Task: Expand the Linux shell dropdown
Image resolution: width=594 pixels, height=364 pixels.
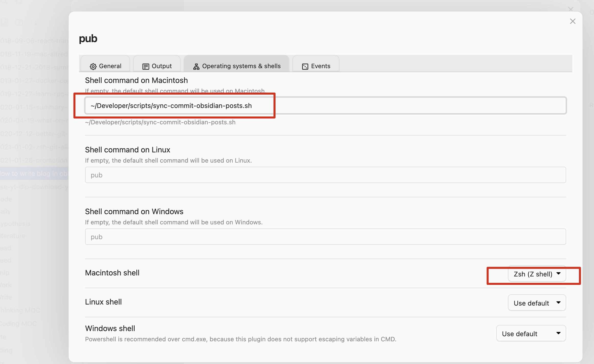Action: [537, 303]
